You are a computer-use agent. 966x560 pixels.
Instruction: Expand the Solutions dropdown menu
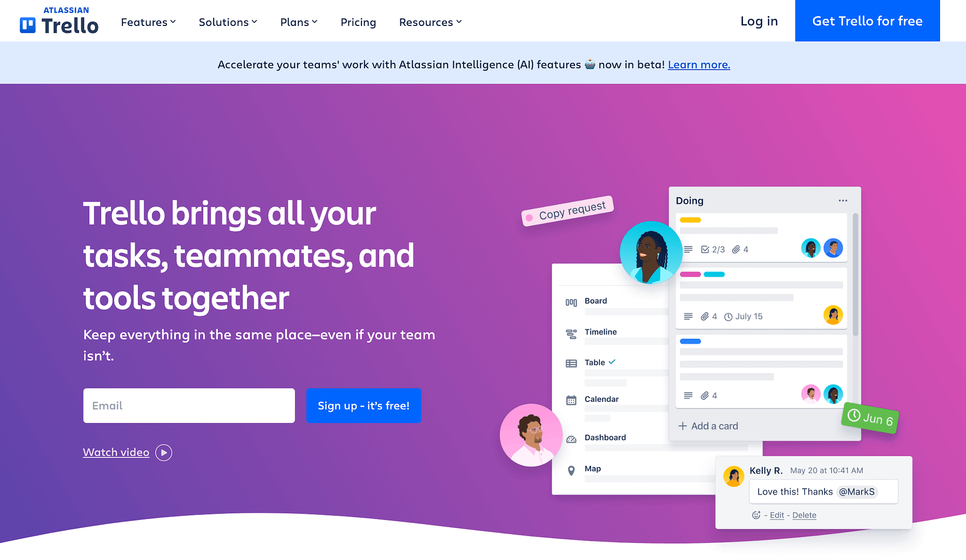pyautogui.click(x=228, y=22)
